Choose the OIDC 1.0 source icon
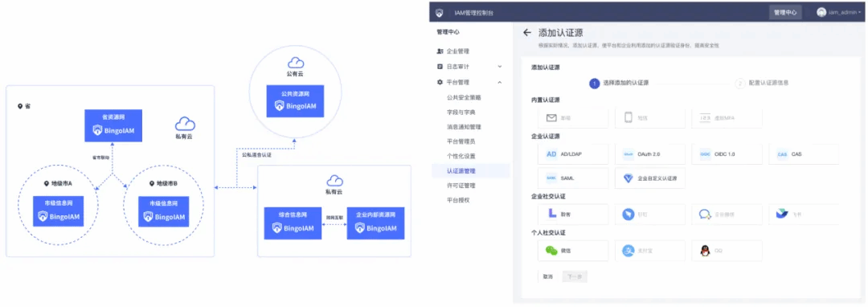Screen dimensions: 868x307 [x=706, y=154]
